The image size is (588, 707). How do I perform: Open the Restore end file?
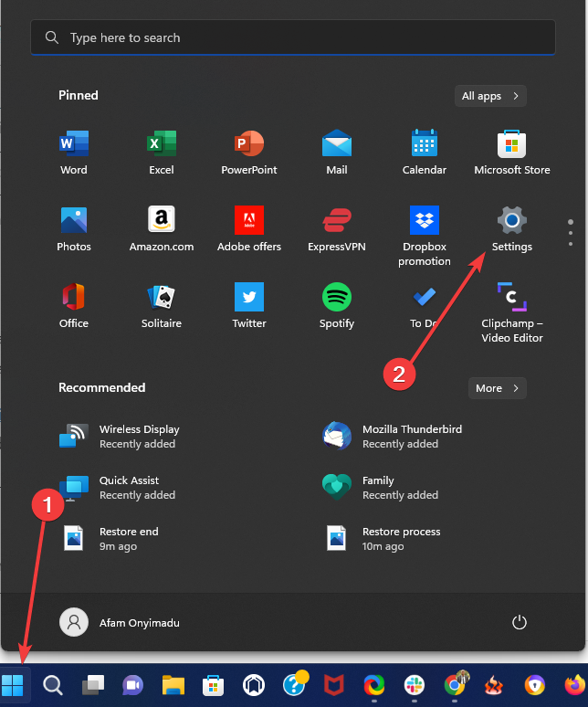click(109, 538)
